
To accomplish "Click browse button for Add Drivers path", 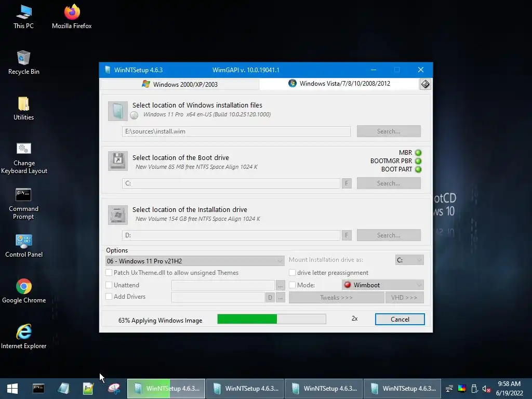I will (x=280, y=298).
